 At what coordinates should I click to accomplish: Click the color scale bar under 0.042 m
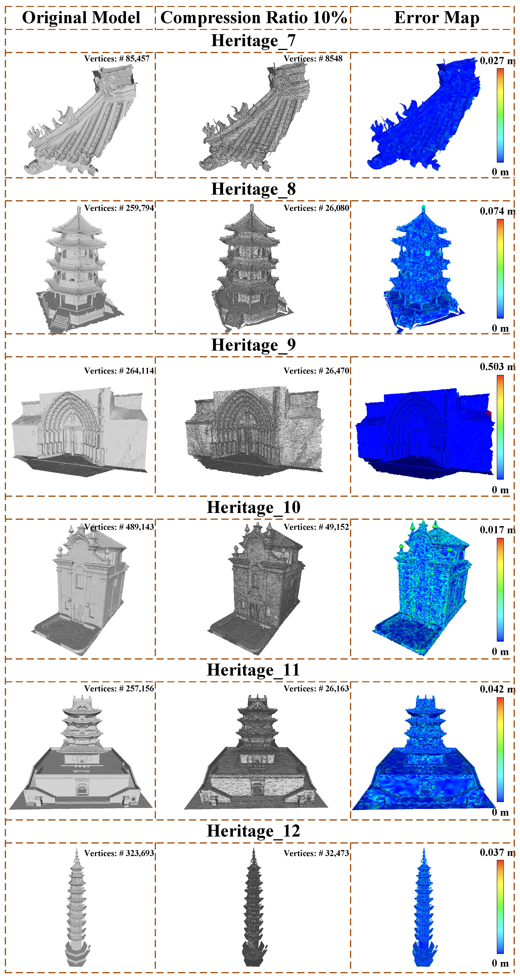500,749
